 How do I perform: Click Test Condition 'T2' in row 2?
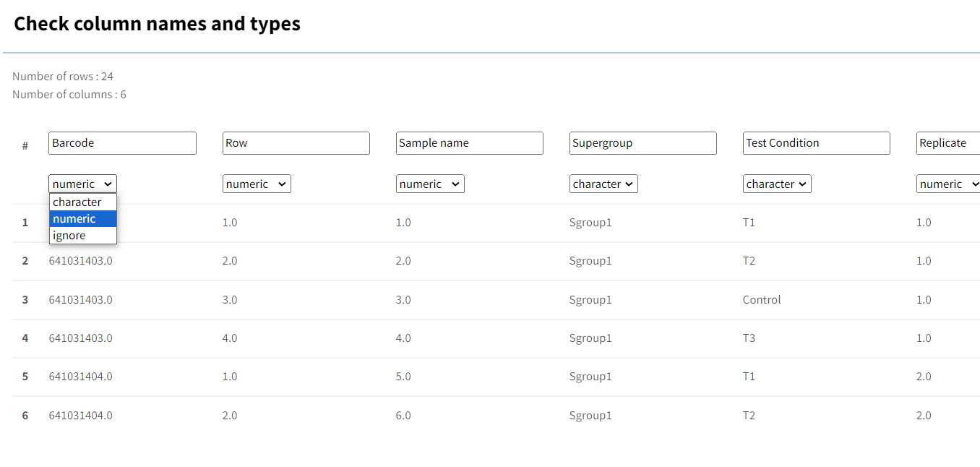(749, 261)
